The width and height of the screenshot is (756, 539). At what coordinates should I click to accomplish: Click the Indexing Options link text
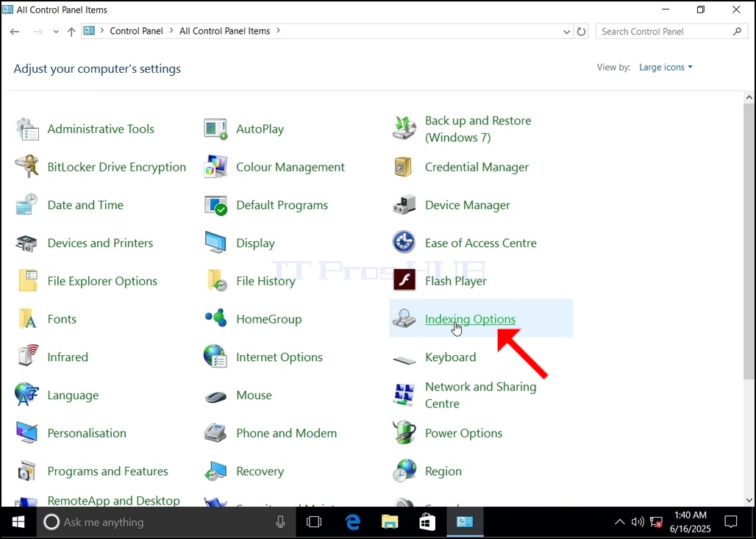(470, 319)
